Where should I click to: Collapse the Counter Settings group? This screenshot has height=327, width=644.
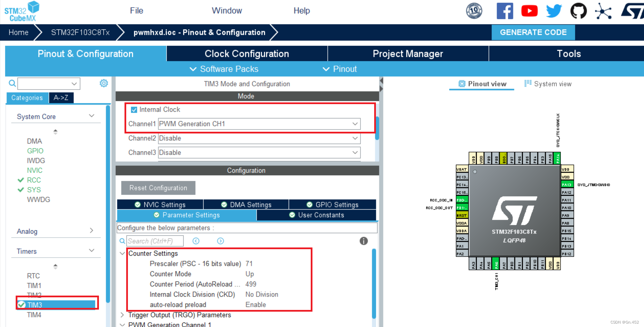(122, 253)
